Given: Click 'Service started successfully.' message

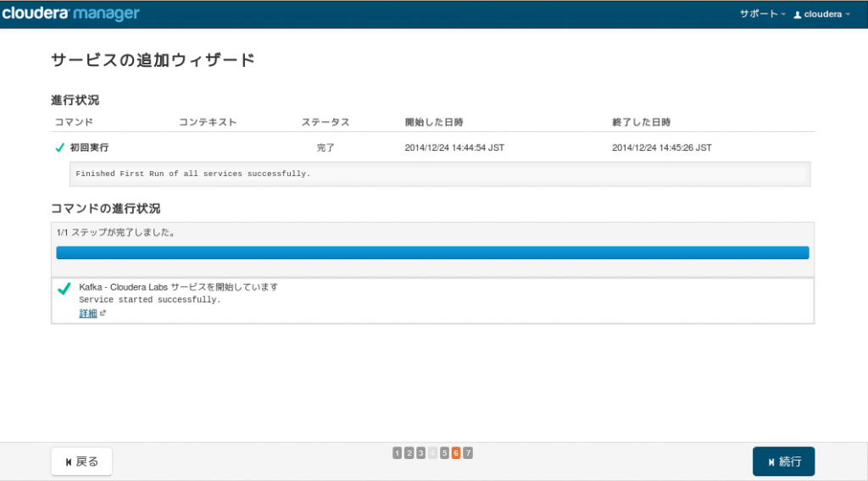Looking at the screenshot, I should (x=149, y=300).
